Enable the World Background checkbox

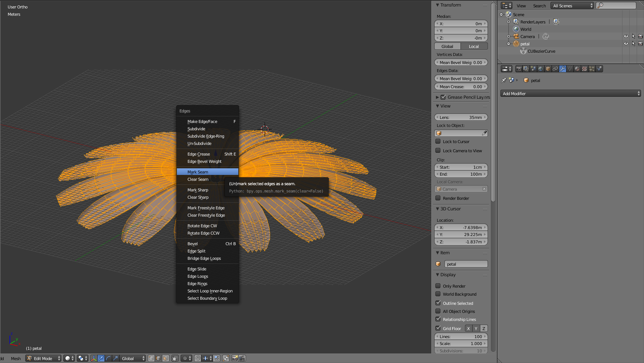click(438, 294)
